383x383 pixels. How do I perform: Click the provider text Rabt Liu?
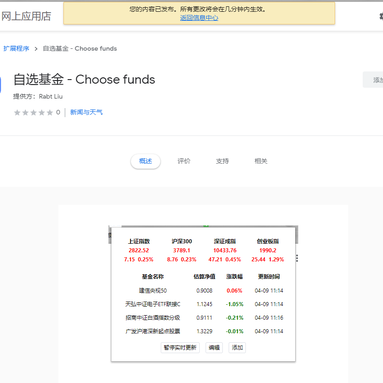[51, 97]
